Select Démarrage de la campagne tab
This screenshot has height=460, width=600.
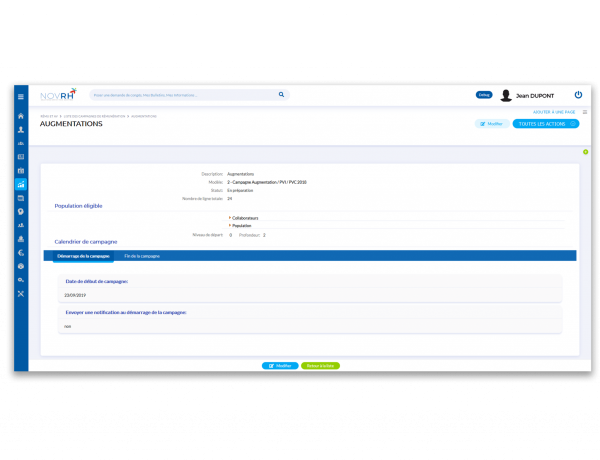click(83, 256)
